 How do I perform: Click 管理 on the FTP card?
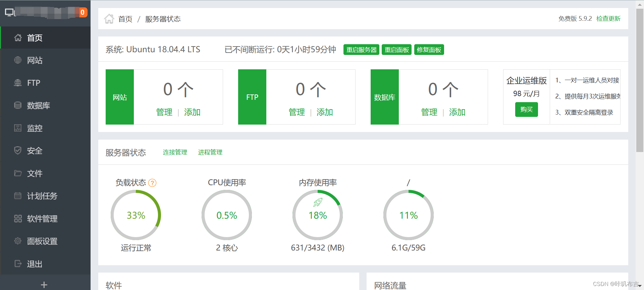pyautogui.click(x=297, y=112)
